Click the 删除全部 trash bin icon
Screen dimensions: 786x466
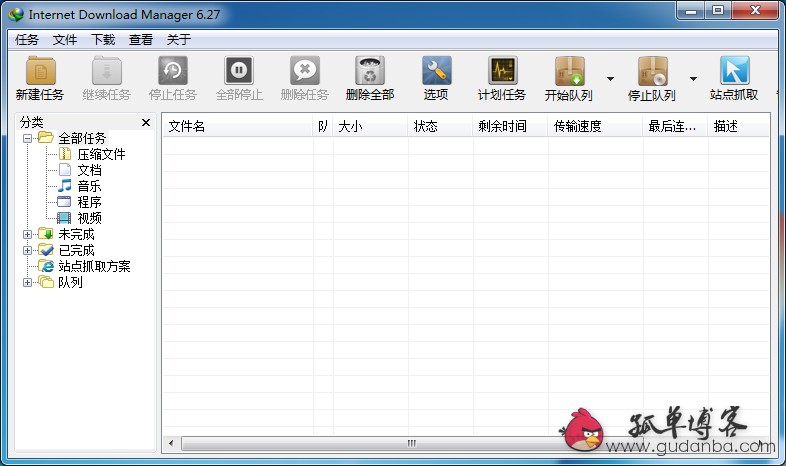(370, 71)
